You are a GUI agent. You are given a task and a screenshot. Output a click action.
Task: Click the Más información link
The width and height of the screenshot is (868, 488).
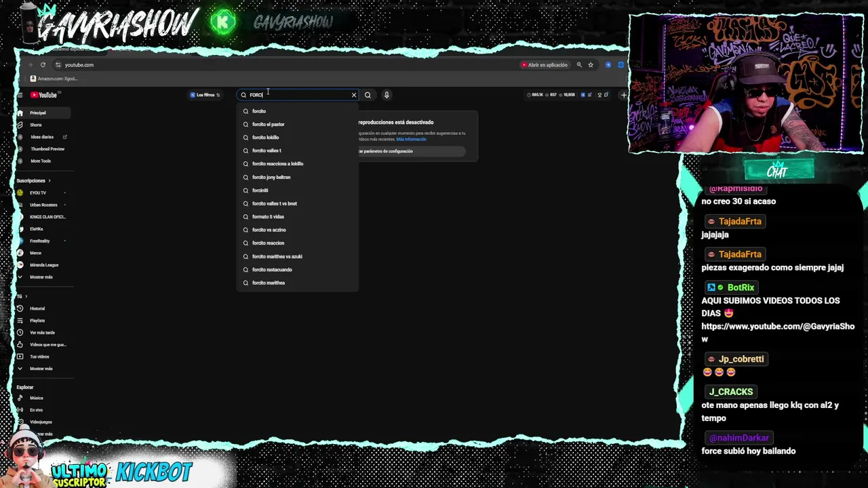(411, 139)
